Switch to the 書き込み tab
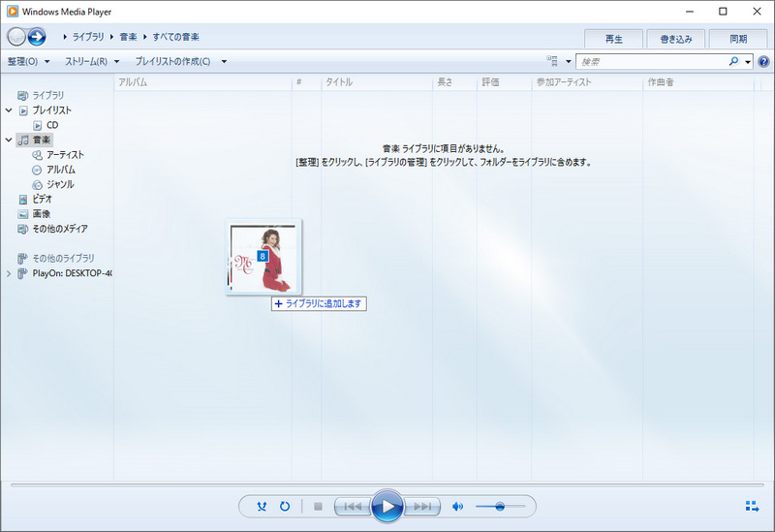This screenshot has height=532, width=775. click(x=676, y=39)
